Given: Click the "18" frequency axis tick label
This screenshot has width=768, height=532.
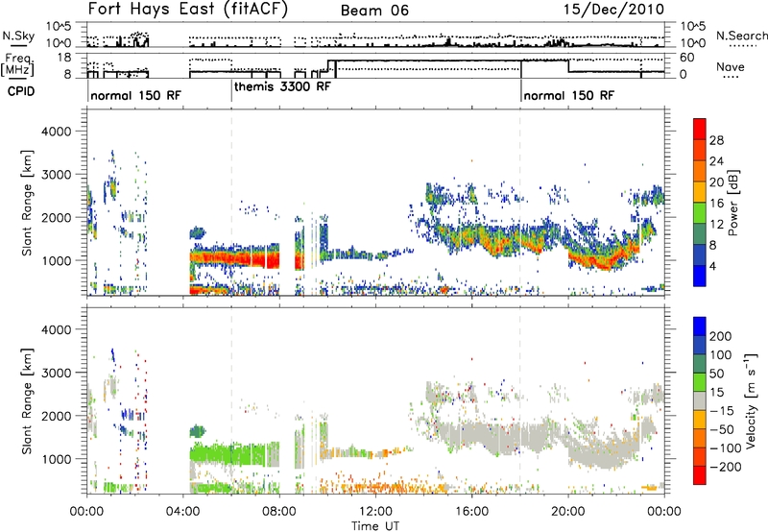Looking at the screenshot, I should coord(64,58).
